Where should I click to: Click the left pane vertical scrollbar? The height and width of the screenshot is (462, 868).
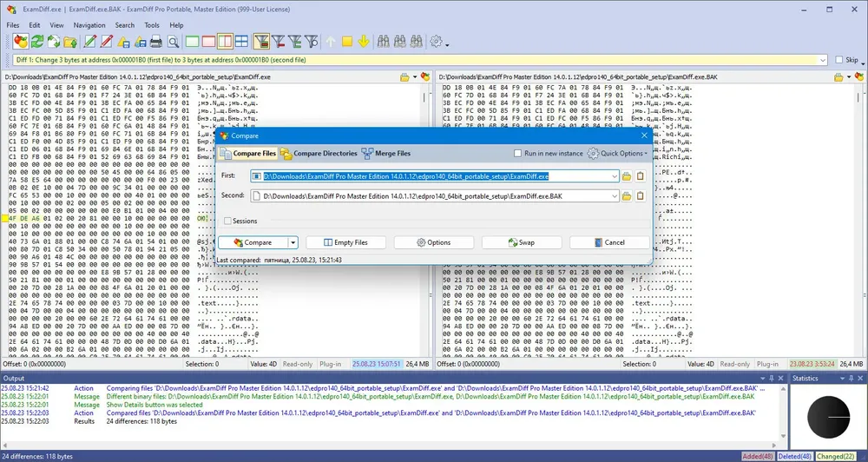pos(424,221)
